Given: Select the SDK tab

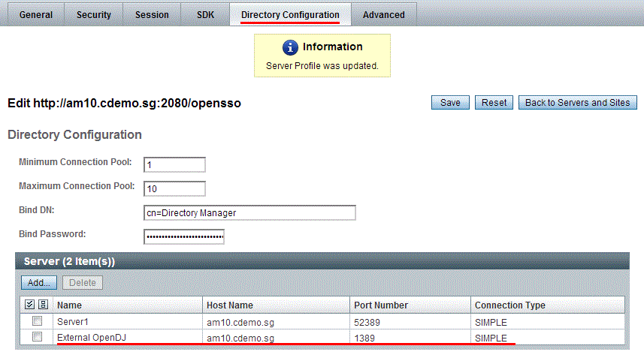Looking at the screenshot, I should point(205,15).
